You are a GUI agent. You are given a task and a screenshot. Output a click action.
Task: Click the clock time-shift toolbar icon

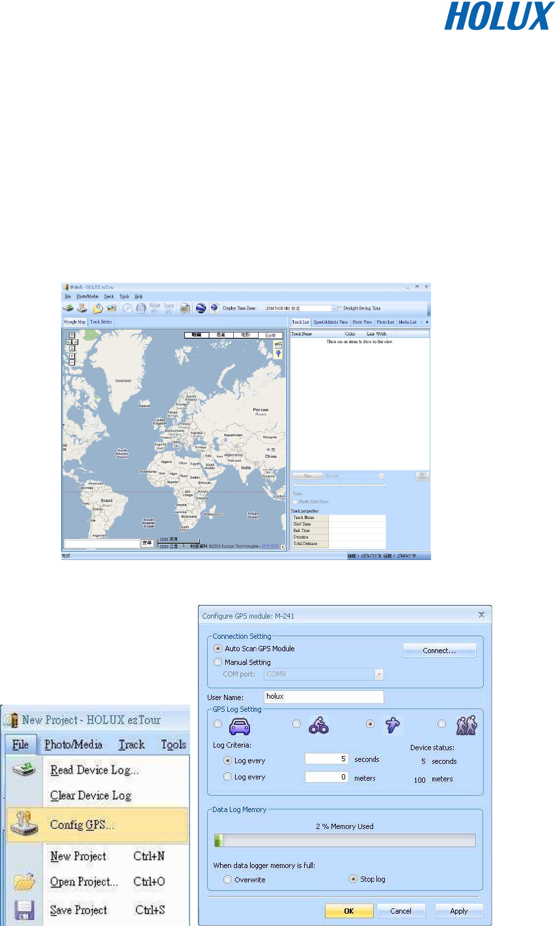(x=128, y=309)
